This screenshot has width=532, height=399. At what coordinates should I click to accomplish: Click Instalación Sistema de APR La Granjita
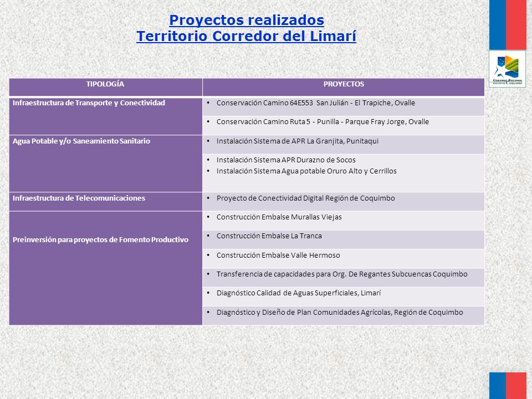click(x=344, y=145)
